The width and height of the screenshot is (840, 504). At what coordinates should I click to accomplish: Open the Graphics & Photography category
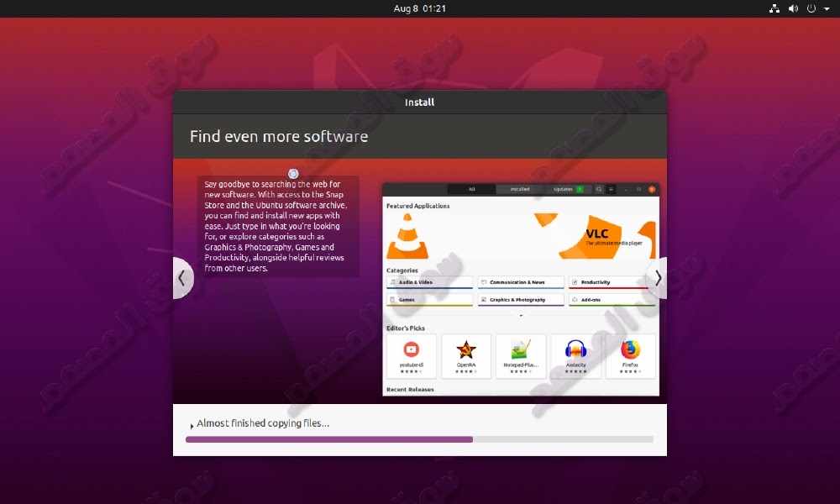tap(521, 300)
